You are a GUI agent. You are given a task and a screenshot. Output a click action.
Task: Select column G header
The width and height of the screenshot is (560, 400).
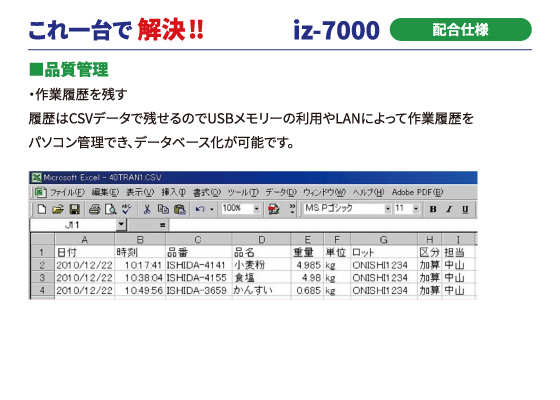384,239
